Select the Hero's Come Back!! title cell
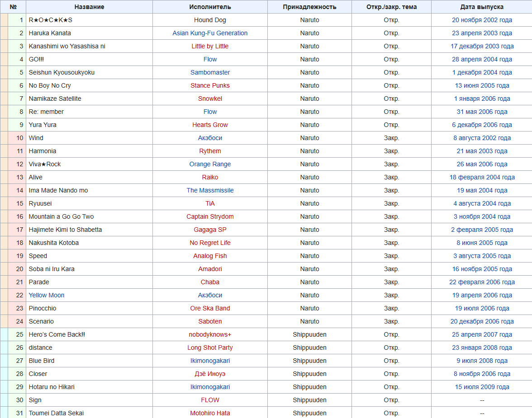Screen dimensions: 532x418 click(x=89, y=334)
